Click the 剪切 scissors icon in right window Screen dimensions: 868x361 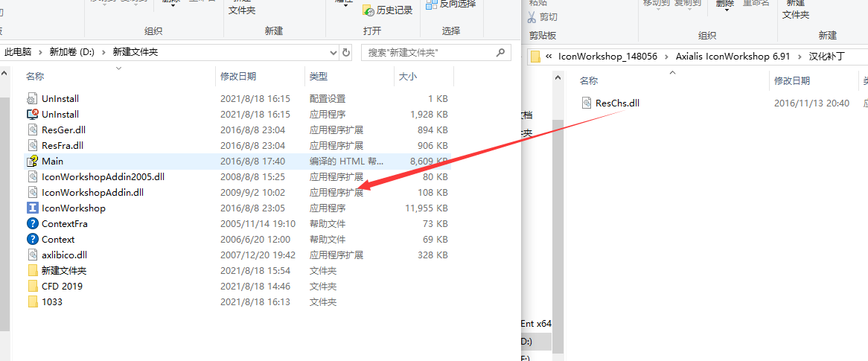coord(532,17)
